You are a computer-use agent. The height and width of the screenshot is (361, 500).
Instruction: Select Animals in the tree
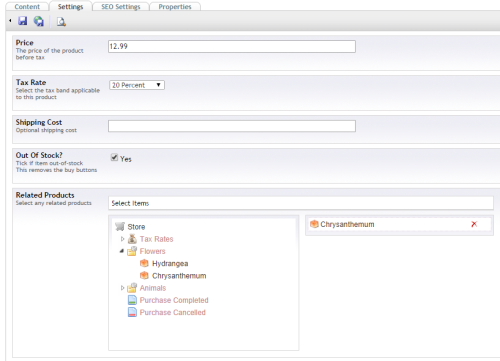tap(153, 288)
